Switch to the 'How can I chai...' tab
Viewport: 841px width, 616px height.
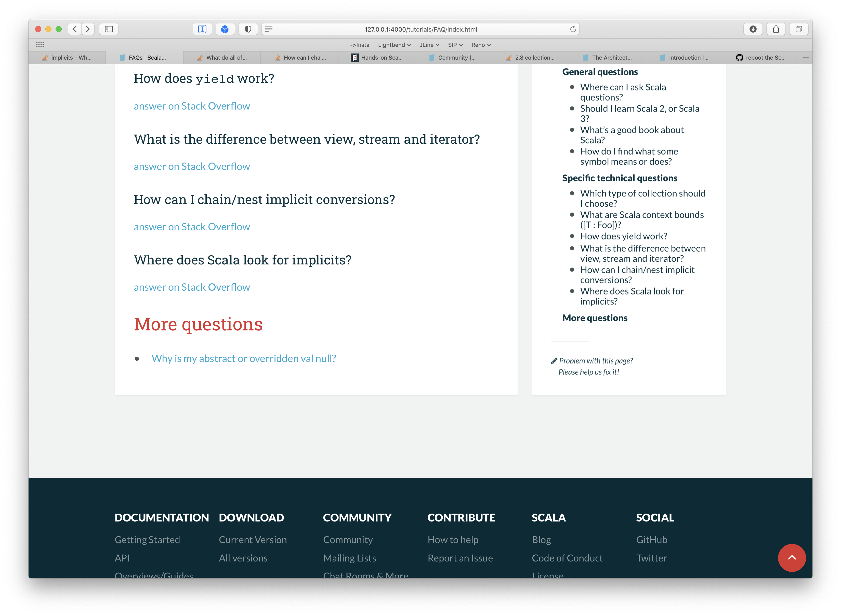299,57
